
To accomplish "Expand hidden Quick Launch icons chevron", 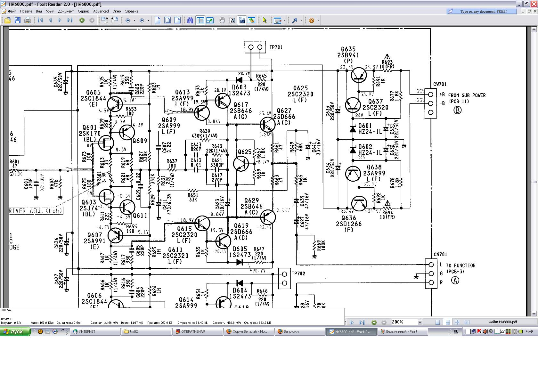I will point(62,330).
